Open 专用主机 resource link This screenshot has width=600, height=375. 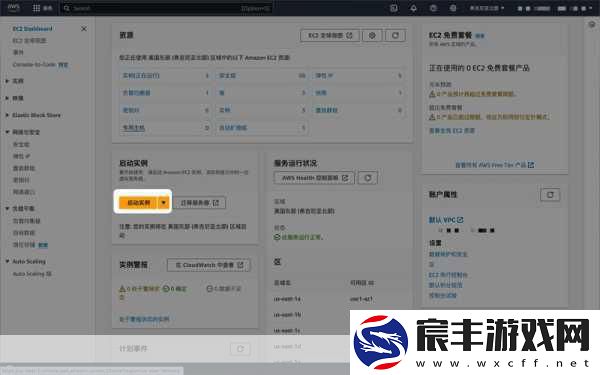(134, 127)
